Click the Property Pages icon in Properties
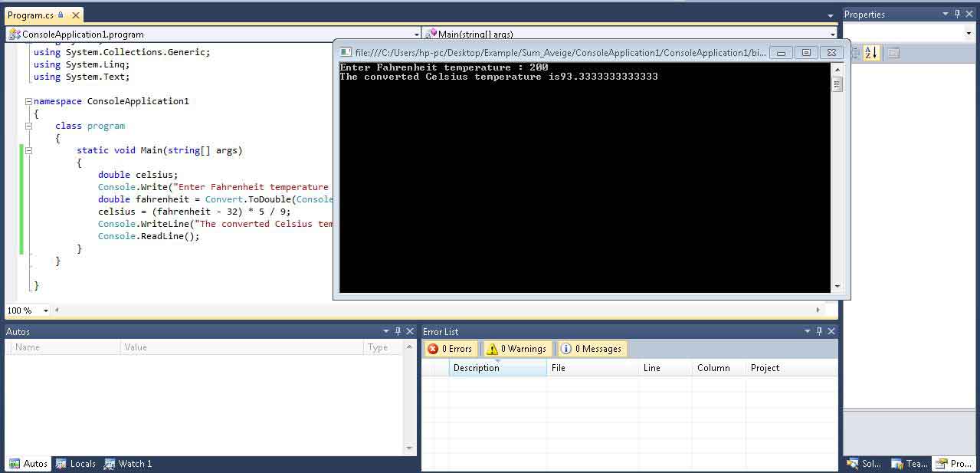This screenshot has width=980, height=473. pyautogui.click(x=893, y=53)
